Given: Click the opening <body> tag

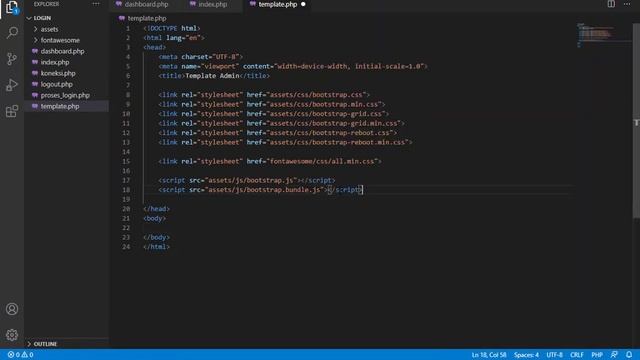Looking at the screenshot, I should (x=154, y=218).
